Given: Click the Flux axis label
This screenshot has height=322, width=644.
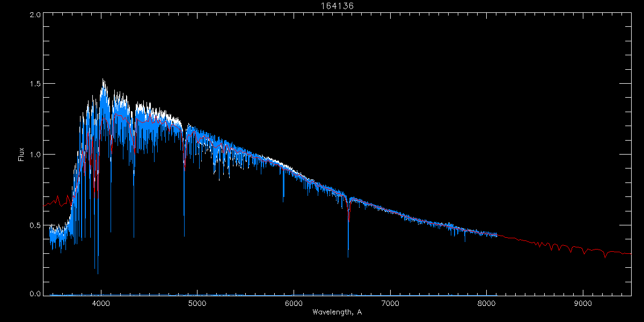Looking at the screenshot, I should (x=21, y=154).
